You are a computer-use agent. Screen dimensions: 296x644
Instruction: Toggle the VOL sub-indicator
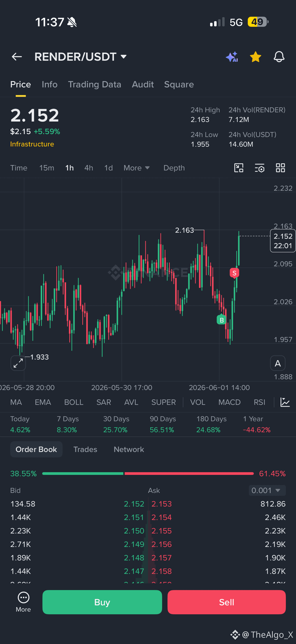pyautogui.click(x=198, y=402)
